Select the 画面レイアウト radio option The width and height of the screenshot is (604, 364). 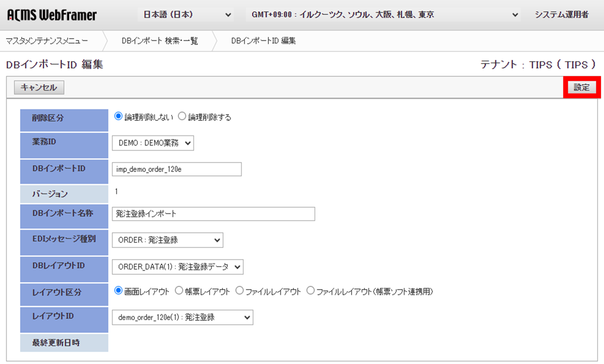point(118,290)
